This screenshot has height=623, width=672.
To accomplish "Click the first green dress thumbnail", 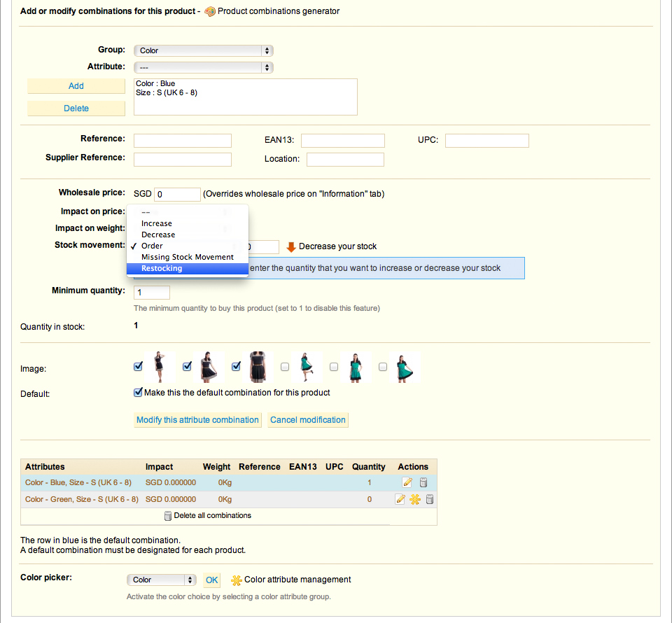I will coord(307,367).
